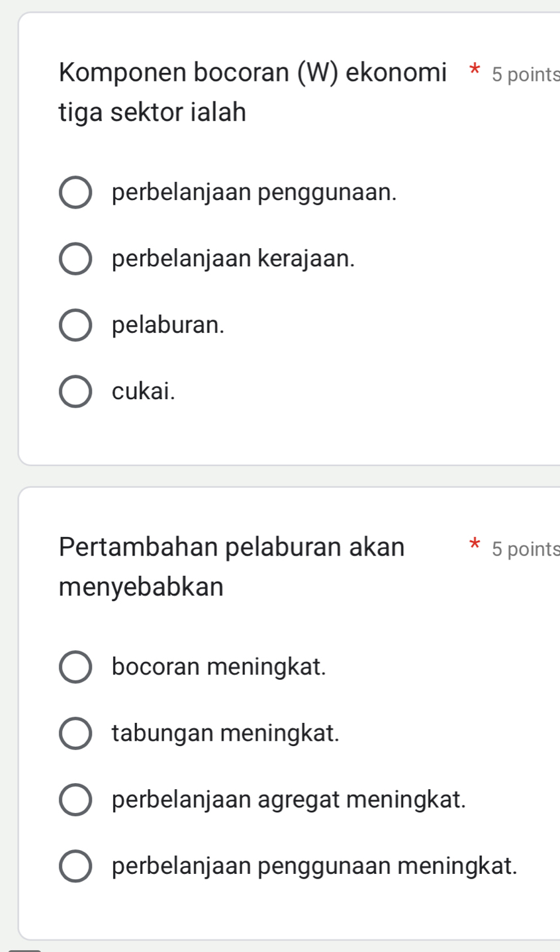
Task: Click the 'tabungan meningkat.' answer text
Action: click(226, 733)
